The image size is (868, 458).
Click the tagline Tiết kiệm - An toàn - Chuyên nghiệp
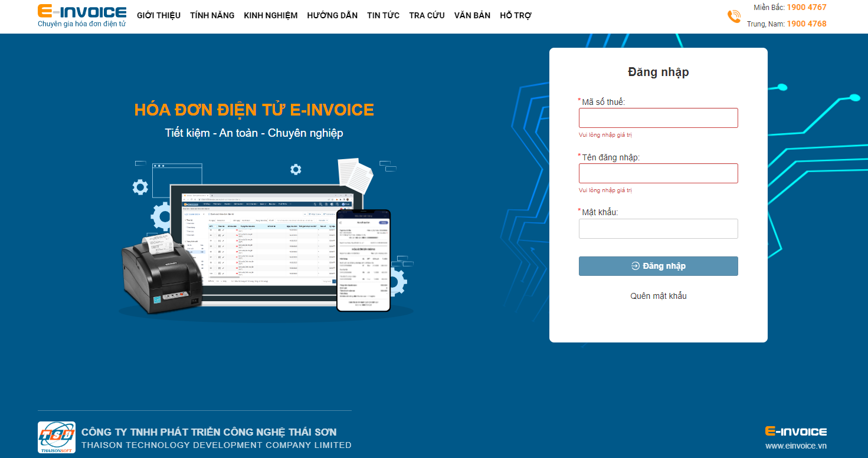pyautogui.click(x=254, y=133)
